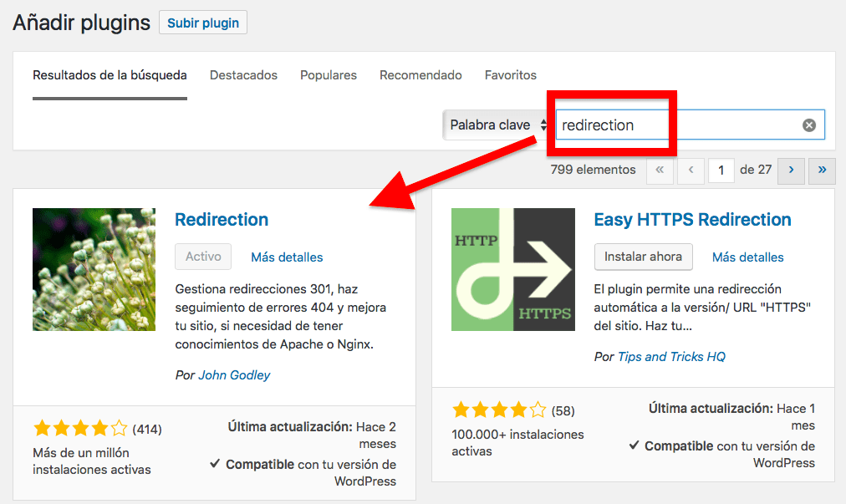The width and height of the screenshot is (846, 504).
Task: Visit author John Godley's link
Action: (234, 375)
